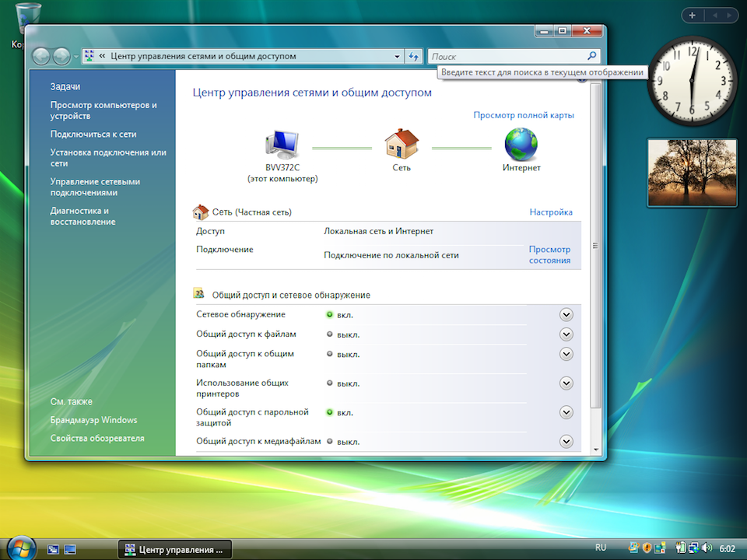Click the analog clock gadget
The height and width of the screenshot is (560, 747).
692,81
